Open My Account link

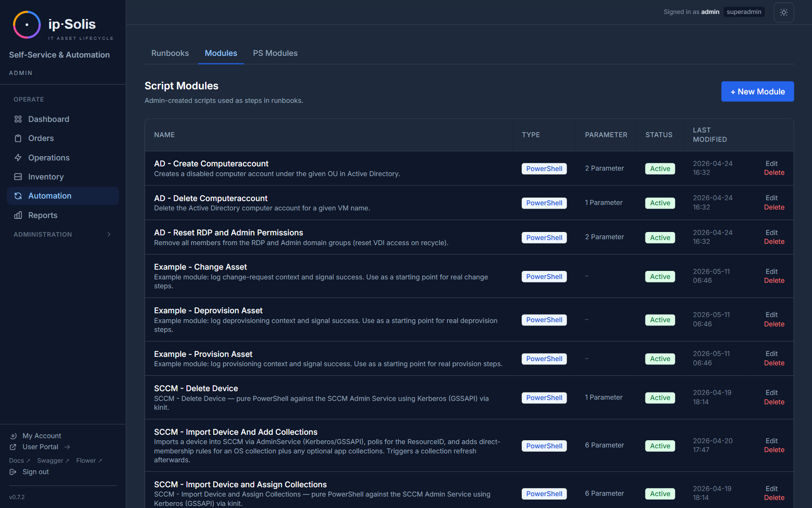point(41,436)
